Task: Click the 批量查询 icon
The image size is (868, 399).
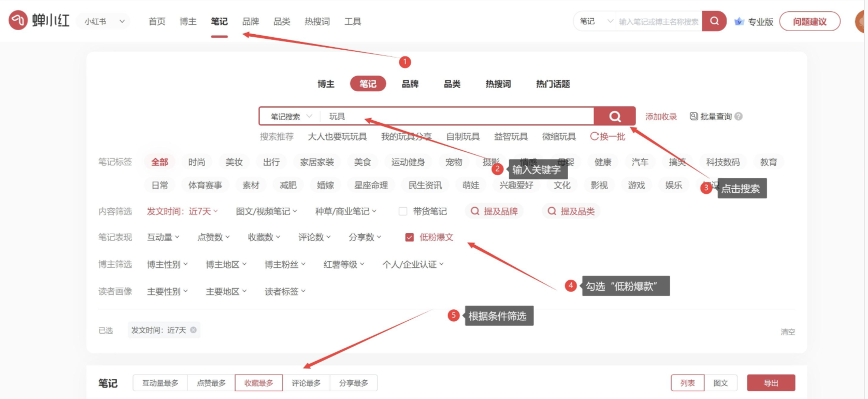Action: [694, 117]
